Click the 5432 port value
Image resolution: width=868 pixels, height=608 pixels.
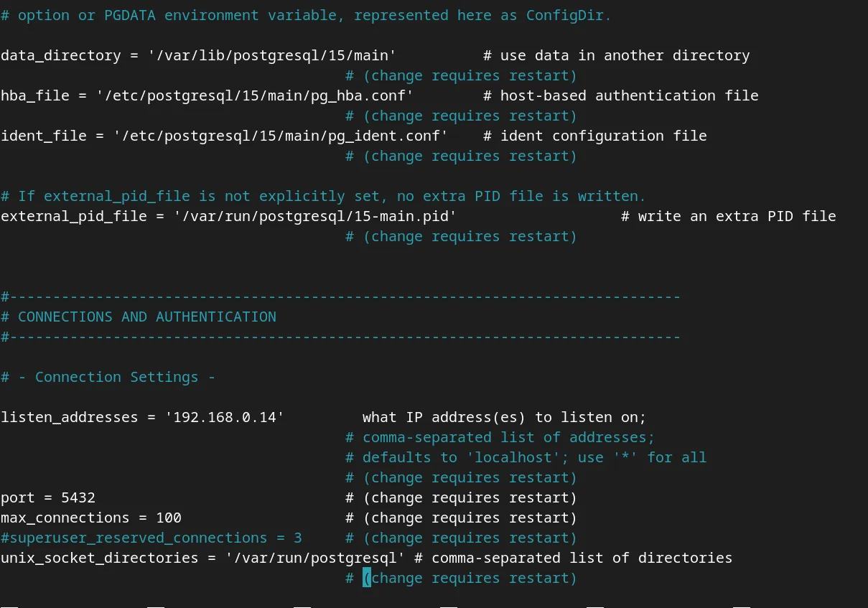[78, 497]
